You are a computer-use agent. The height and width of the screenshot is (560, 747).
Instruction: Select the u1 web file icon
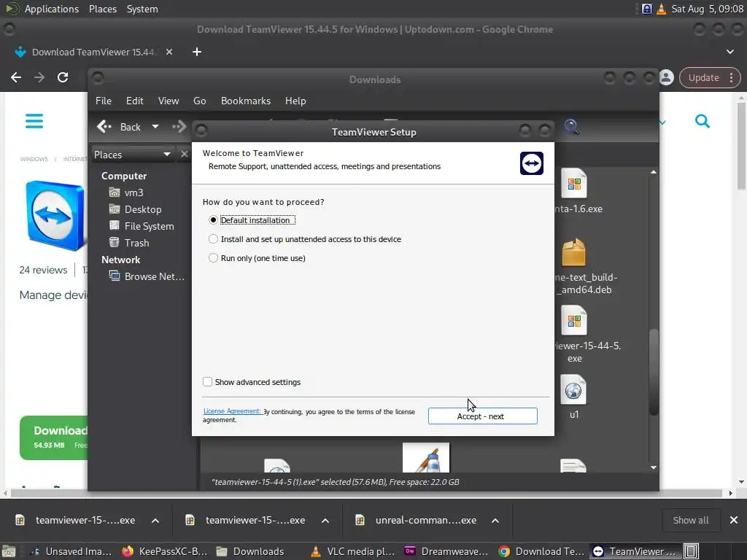573,390
